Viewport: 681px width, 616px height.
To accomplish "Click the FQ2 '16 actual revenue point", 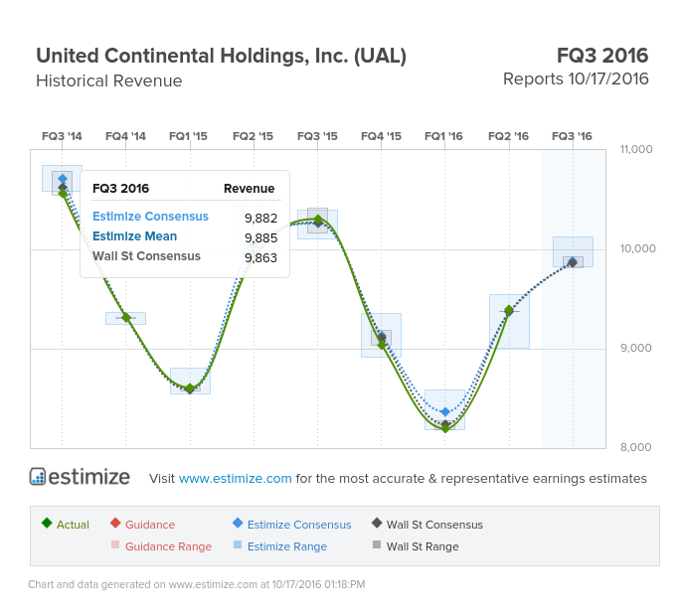I will click(509, 310).
